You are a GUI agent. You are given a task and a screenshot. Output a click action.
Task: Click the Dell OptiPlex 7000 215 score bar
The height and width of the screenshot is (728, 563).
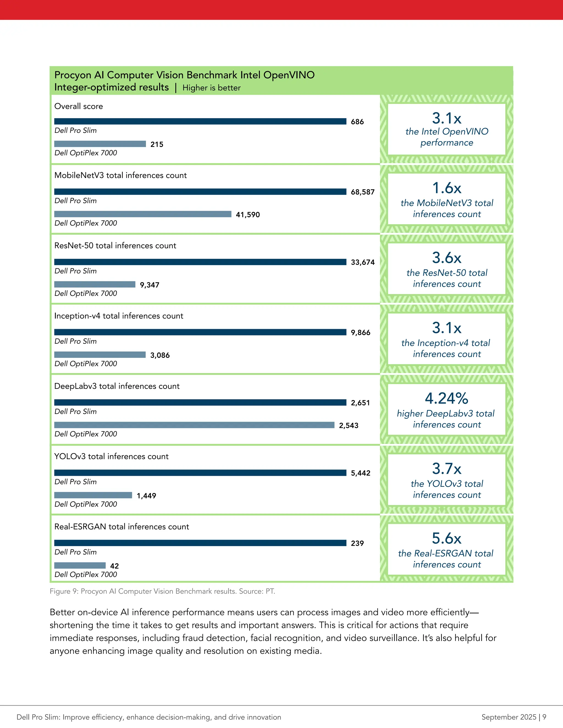coord(100,144)
